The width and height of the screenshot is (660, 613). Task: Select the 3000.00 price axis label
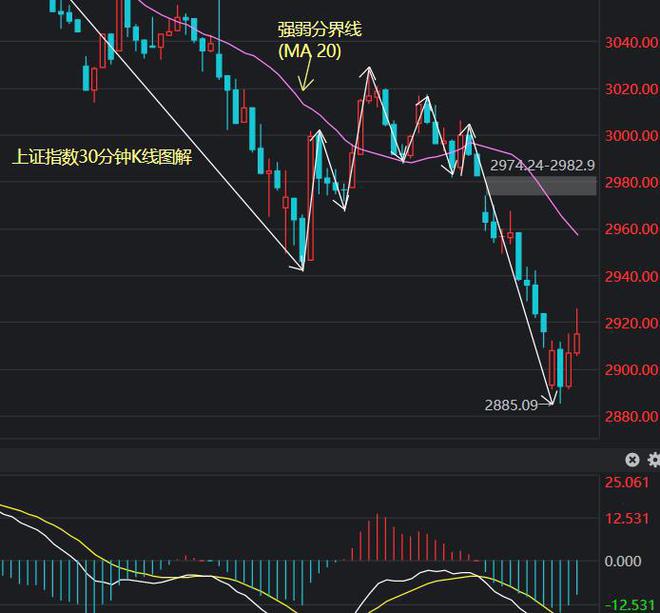click(x=631, y=136)
